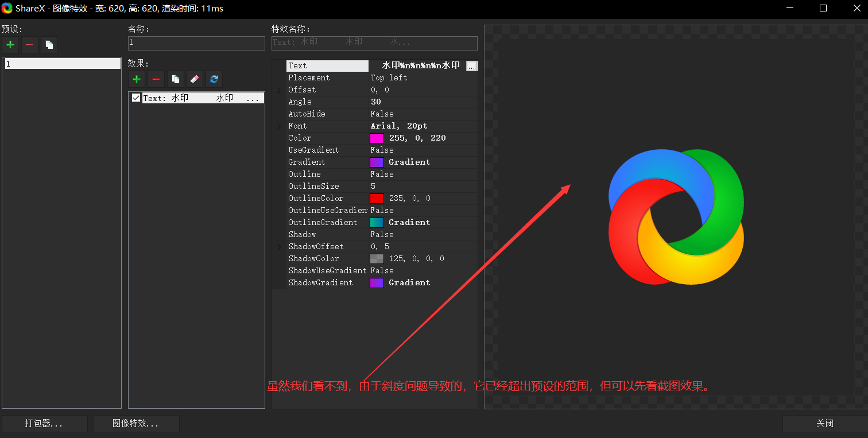This screenshot has height=438, width=868.
Task: Click the 名称 name input field
Action: pos(196,43)
